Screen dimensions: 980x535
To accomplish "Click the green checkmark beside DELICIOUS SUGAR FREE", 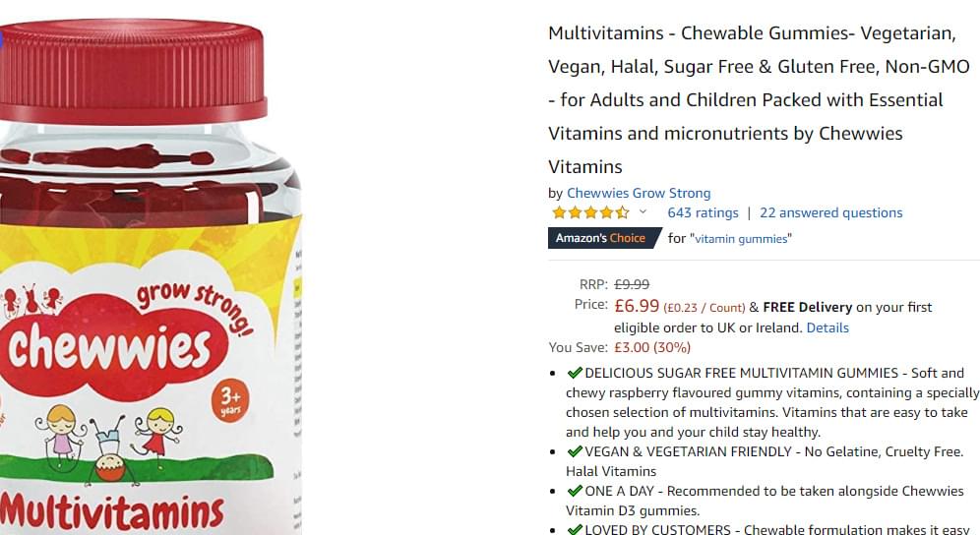I will point(575,373).
